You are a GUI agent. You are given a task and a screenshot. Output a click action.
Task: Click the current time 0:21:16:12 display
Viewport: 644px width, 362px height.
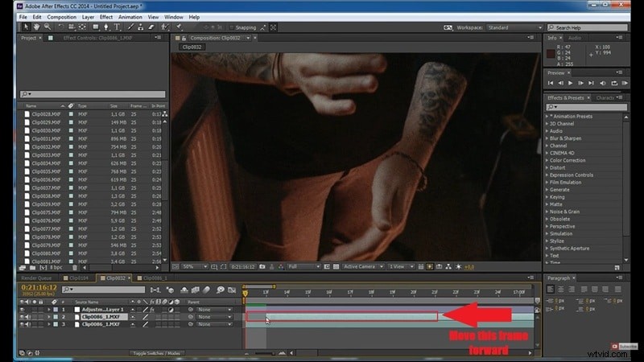[x=39, y=287]
